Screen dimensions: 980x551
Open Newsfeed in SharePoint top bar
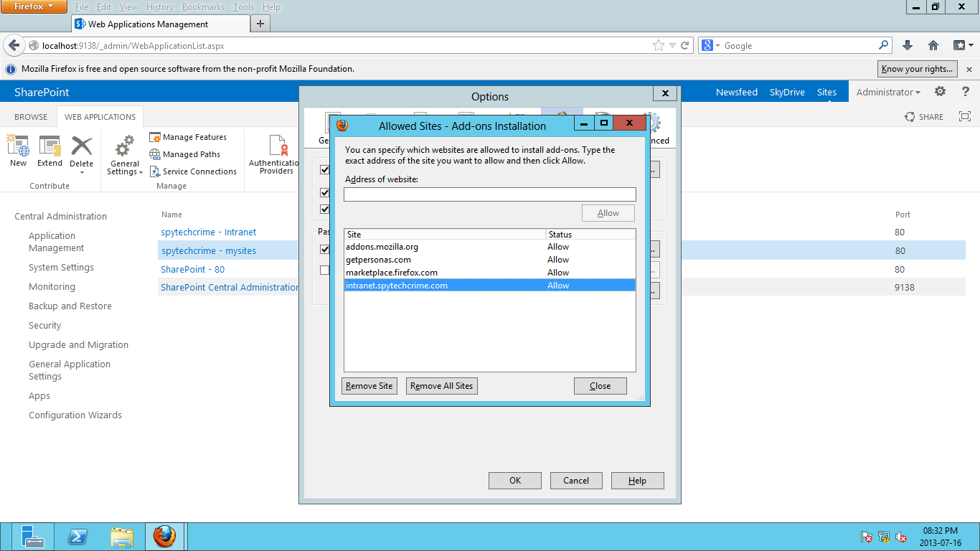[x=737, y=92]
